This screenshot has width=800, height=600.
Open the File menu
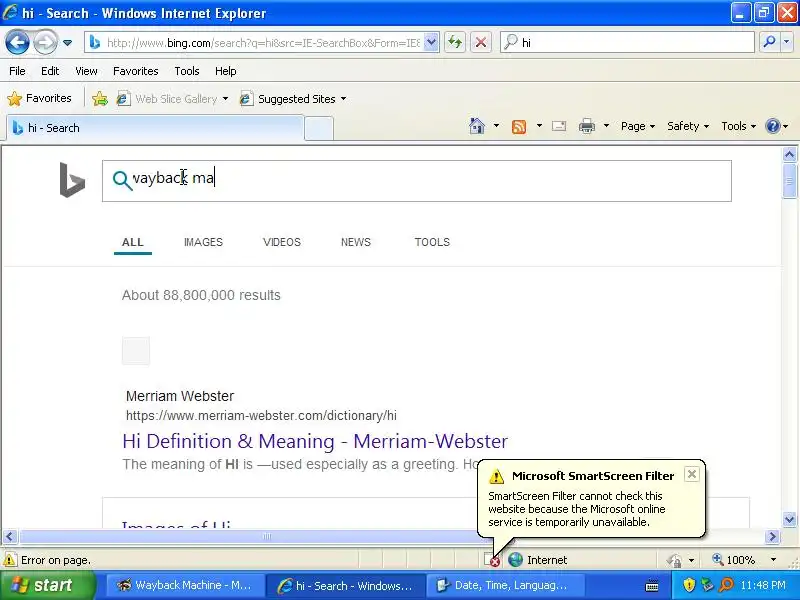[x=17, y=71]
